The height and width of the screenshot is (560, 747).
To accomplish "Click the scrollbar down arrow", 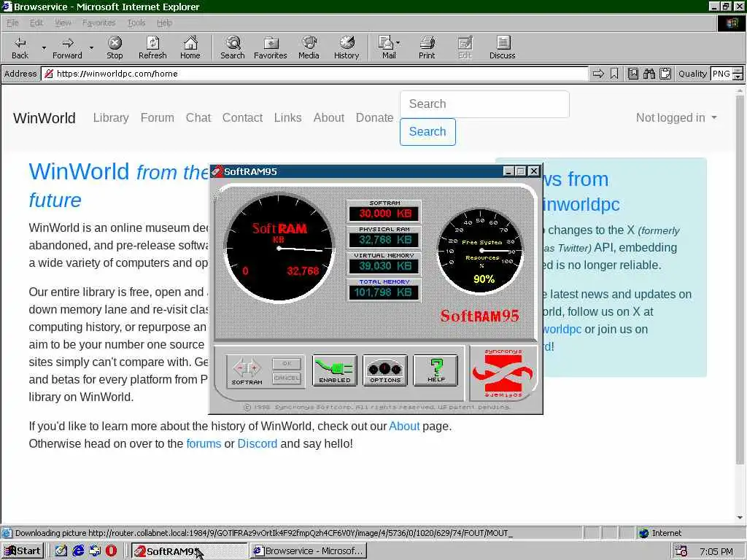I will tap(740, 518).
